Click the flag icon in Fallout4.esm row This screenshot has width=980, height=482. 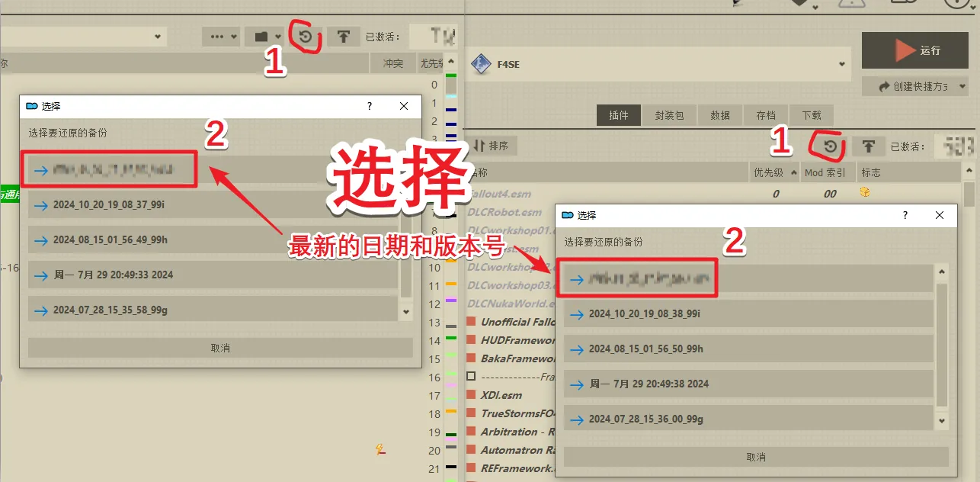tap(865, 193)
